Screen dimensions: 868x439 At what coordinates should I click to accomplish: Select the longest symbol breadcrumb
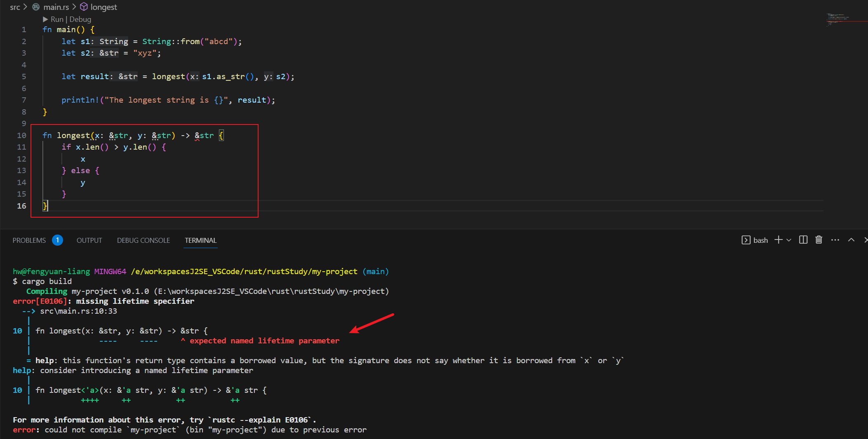coord(104,7)
